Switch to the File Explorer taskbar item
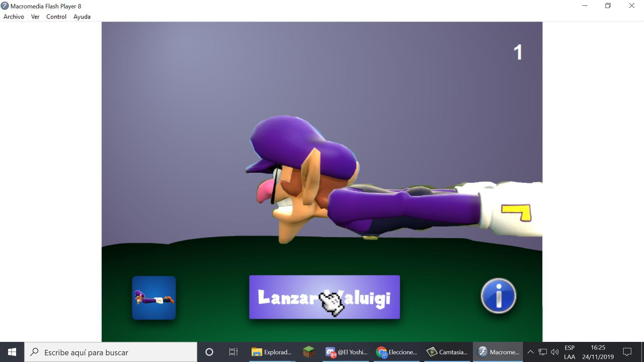 (272, 352)
